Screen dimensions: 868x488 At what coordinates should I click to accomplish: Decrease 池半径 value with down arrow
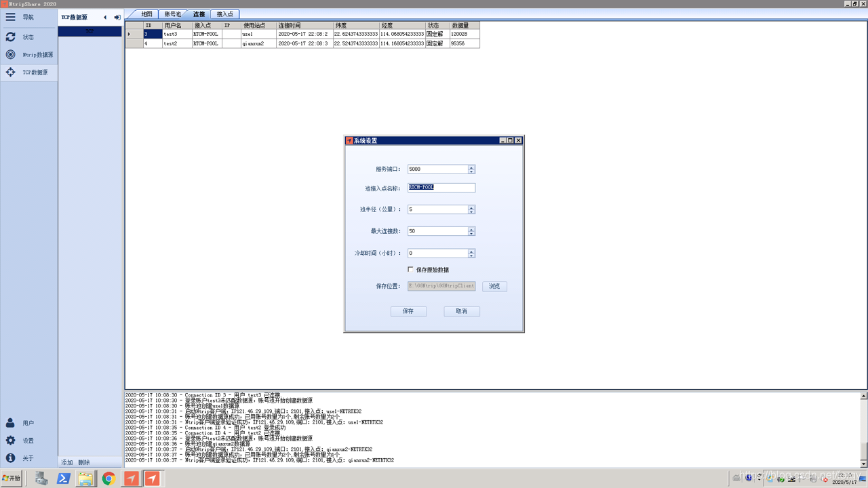click(471, 211)
